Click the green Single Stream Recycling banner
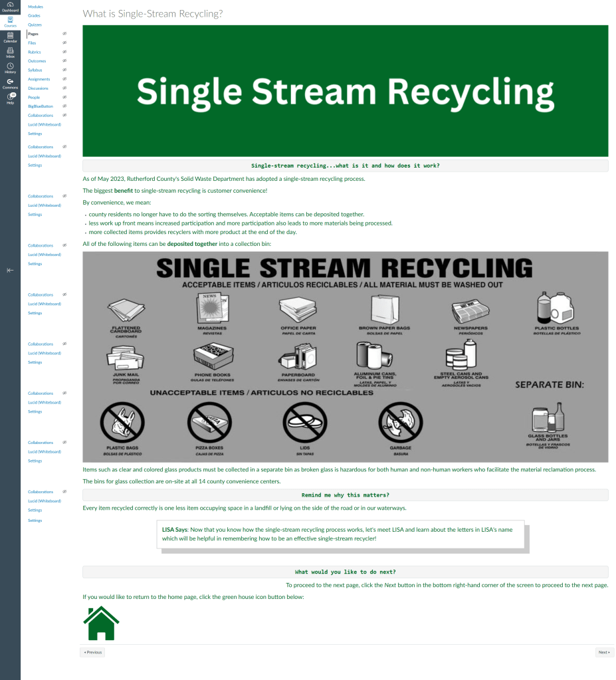 pyautogui.click(x=345, y=91)
